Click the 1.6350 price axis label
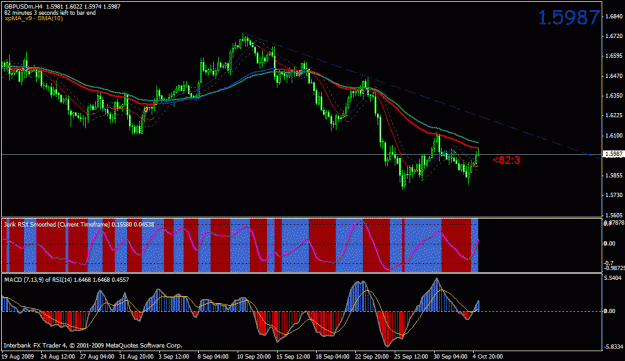The height and width of the screenshot is (361, 625). pos(614,96)
